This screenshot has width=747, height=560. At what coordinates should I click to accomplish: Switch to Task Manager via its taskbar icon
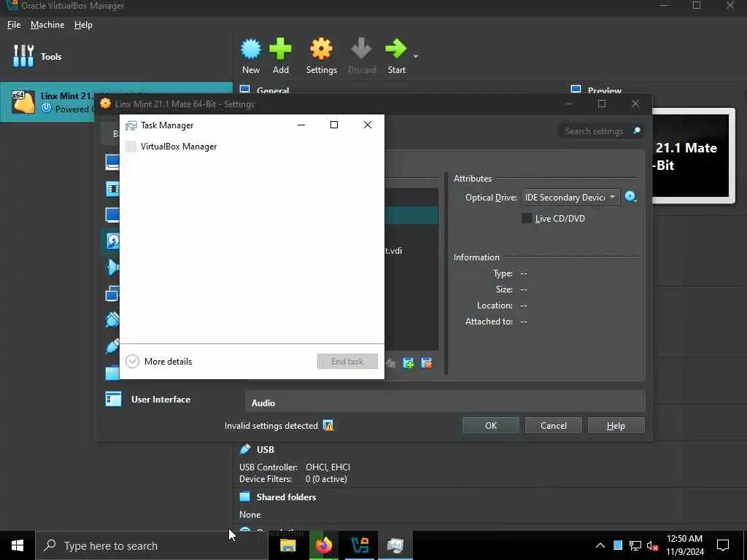coord(395,545)
